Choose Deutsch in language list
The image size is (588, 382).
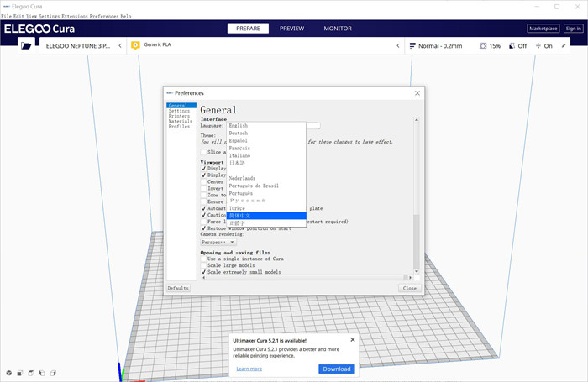(266, 133)
